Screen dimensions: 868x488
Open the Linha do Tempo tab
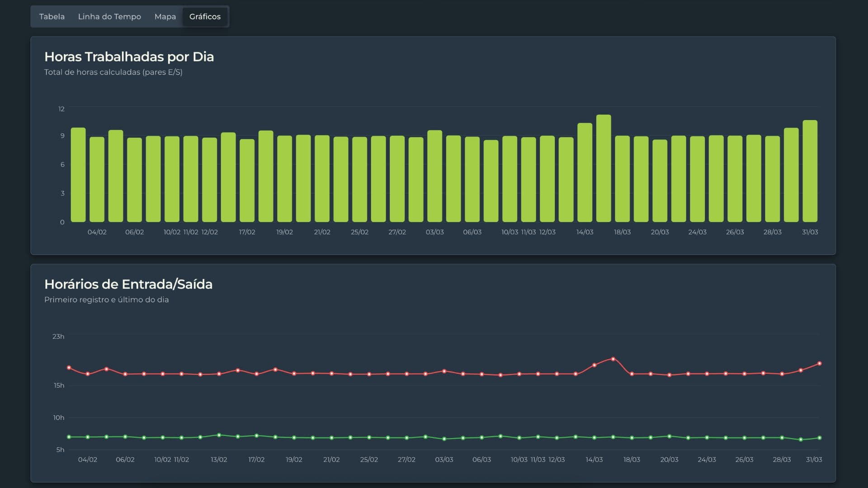(x=109, y=17)
